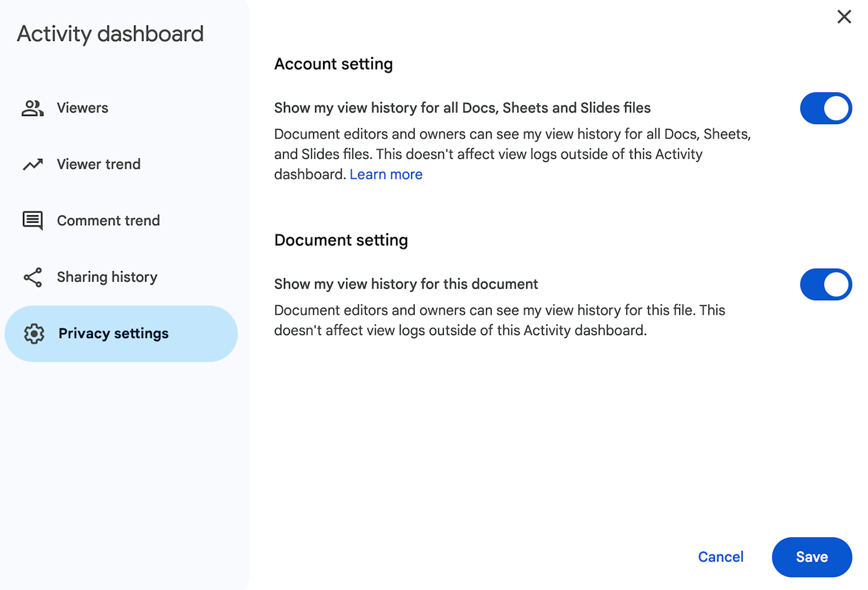The image size is (868, 590).
Task: Open the Viewers section label
Action: click(x=82, y=108)
